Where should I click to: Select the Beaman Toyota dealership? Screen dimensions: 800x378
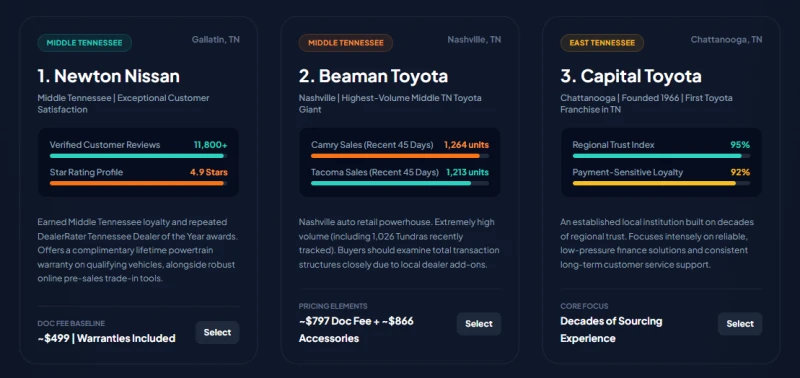479,323
